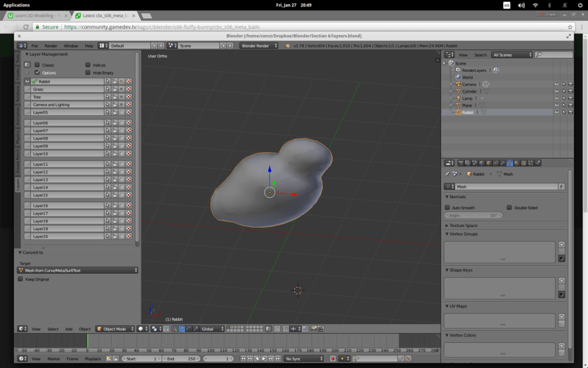Open the Object Mode dropdown
Viewport: 588px width, 368px height.
point(114,329)
